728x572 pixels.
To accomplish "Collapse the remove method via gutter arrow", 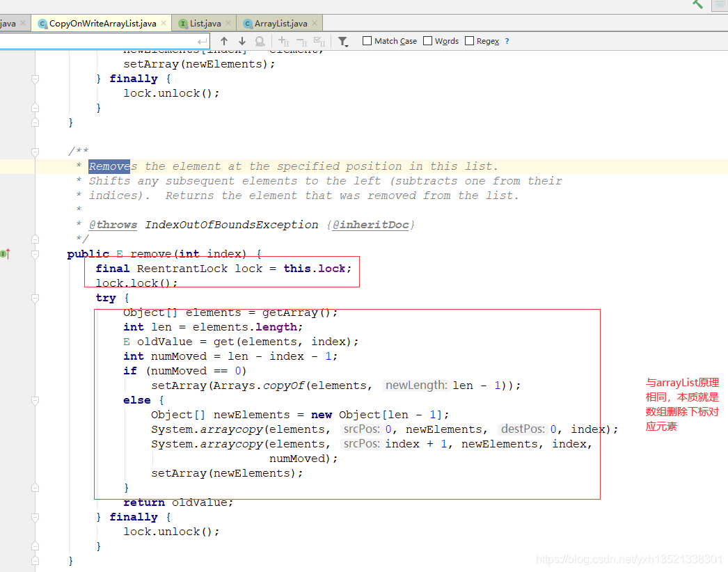I will (35, 255).
